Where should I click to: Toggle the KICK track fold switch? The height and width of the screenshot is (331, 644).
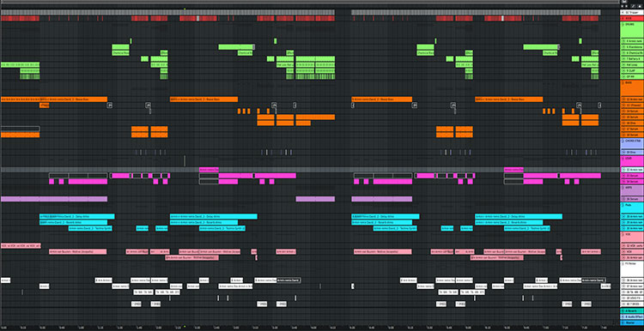(x=623, y=19)
